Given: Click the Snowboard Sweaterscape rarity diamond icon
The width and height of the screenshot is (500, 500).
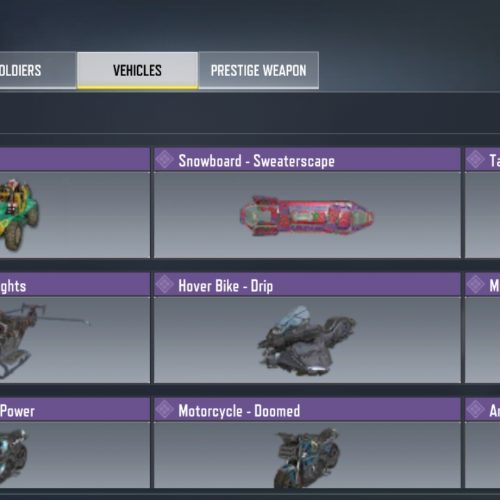Looking at the screenshot, I should (165, 159).
